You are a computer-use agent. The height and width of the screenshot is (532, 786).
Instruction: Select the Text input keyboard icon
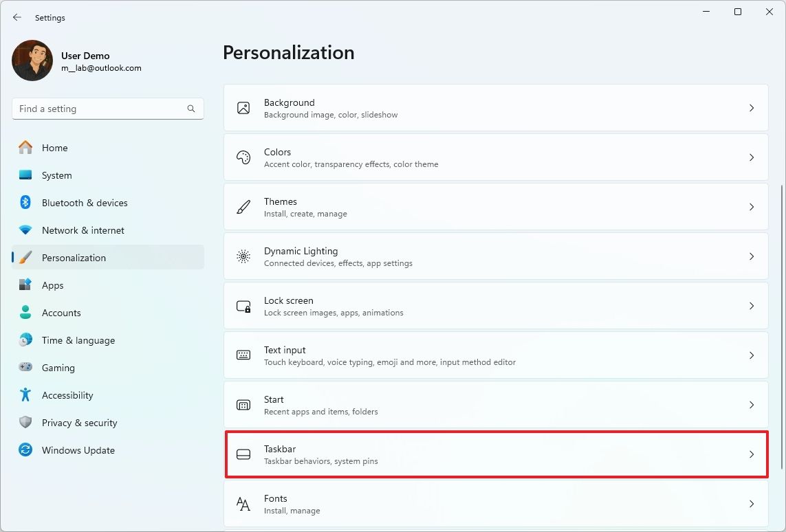tap(243, 355)
